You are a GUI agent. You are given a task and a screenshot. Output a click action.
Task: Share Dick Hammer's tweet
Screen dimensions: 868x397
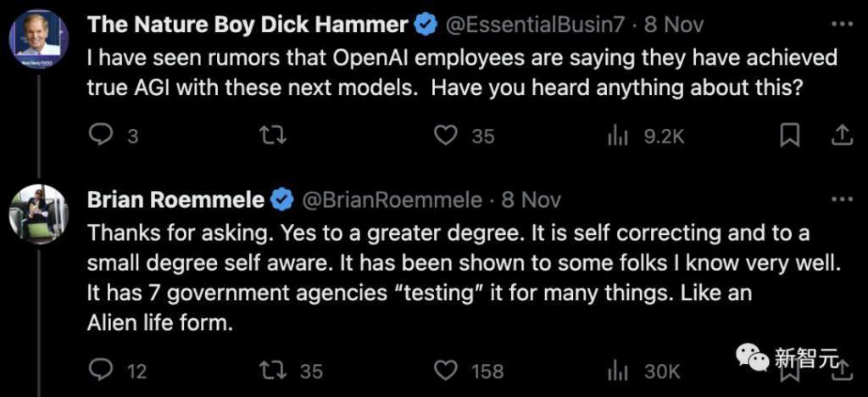(841, 136)
